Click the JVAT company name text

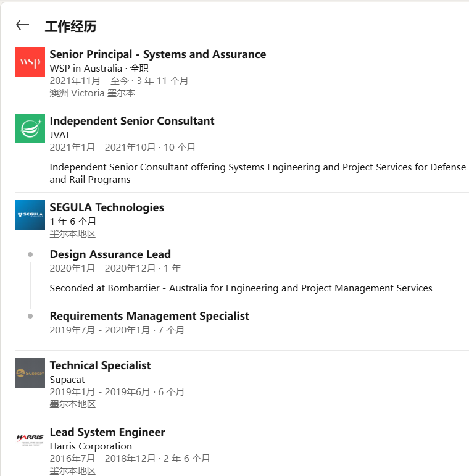pos(60,135)
